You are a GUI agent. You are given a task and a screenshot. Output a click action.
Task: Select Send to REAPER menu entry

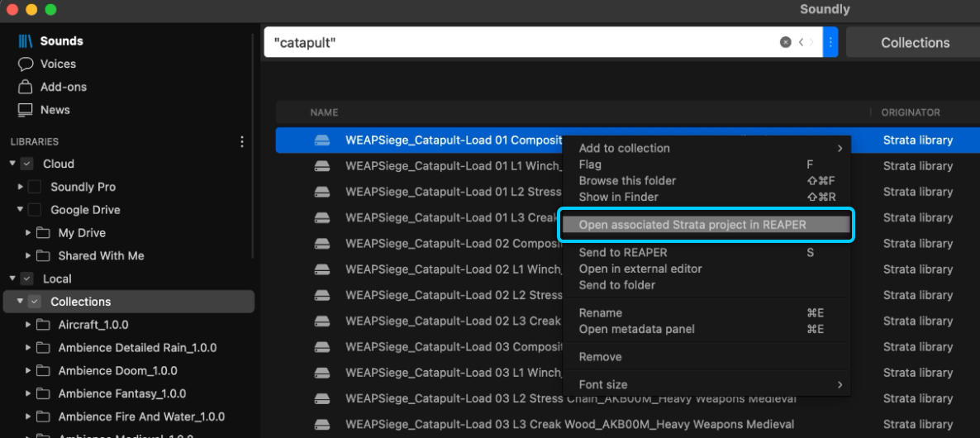(x=623, y=253)
